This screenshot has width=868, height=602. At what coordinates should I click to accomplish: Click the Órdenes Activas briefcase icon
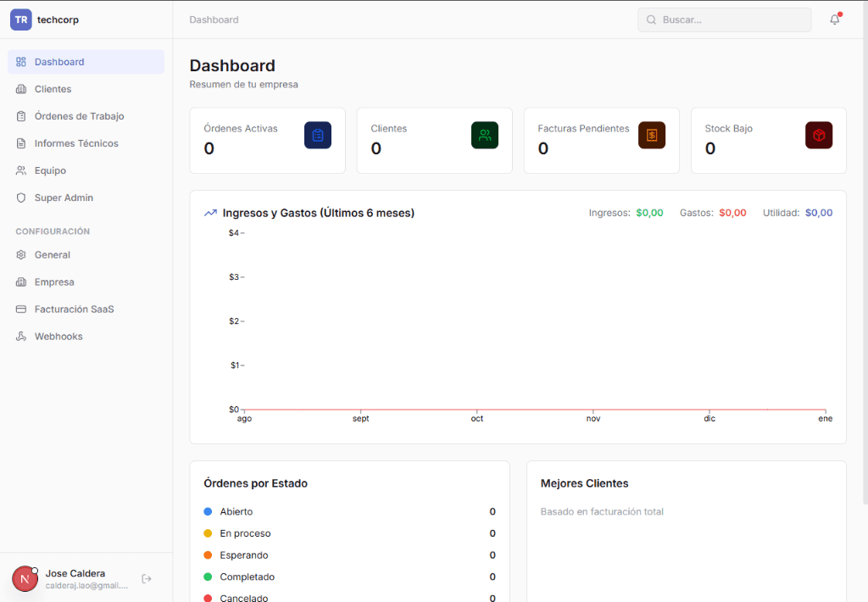tap(317, 135)
